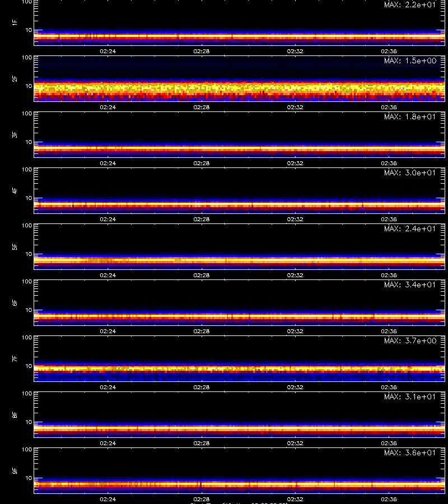
Task: Click the 9F panel axis label
Action: pos(15,471)
